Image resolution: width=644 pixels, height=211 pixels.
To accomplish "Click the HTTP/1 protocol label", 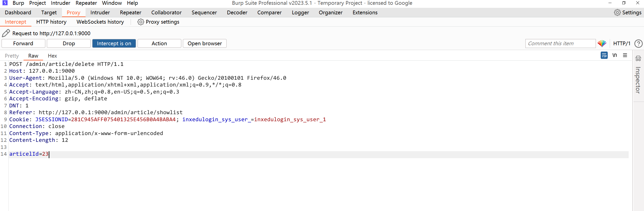I will point(622,44).
